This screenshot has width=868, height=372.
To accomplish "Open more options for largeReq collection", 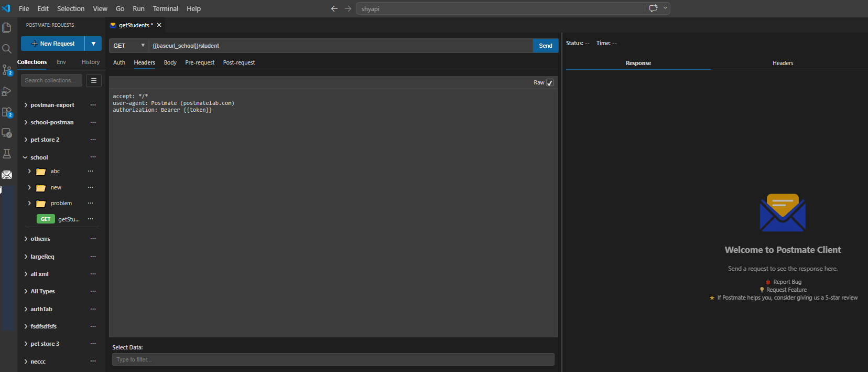I will 93,257.
